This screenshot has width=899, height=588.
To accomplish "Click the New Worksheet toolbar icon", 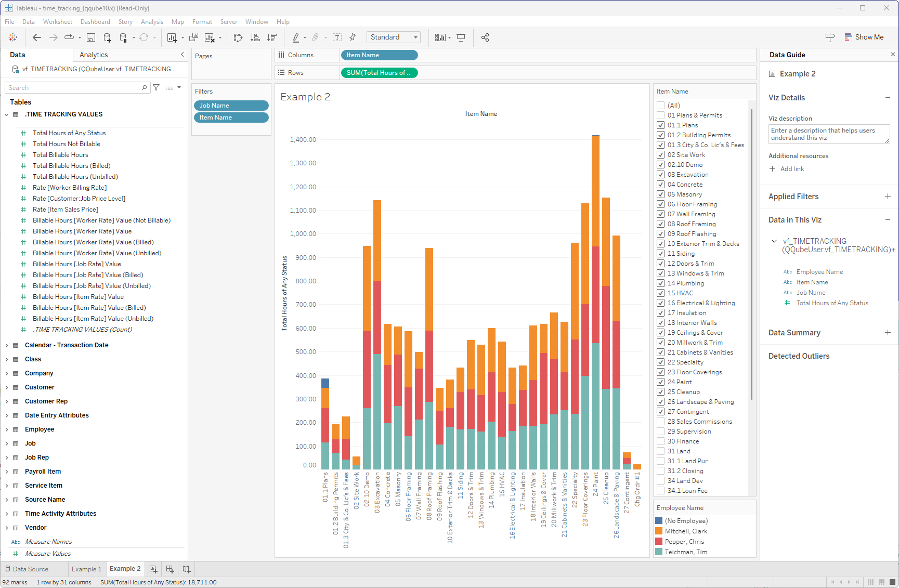I will pos(172,37).
